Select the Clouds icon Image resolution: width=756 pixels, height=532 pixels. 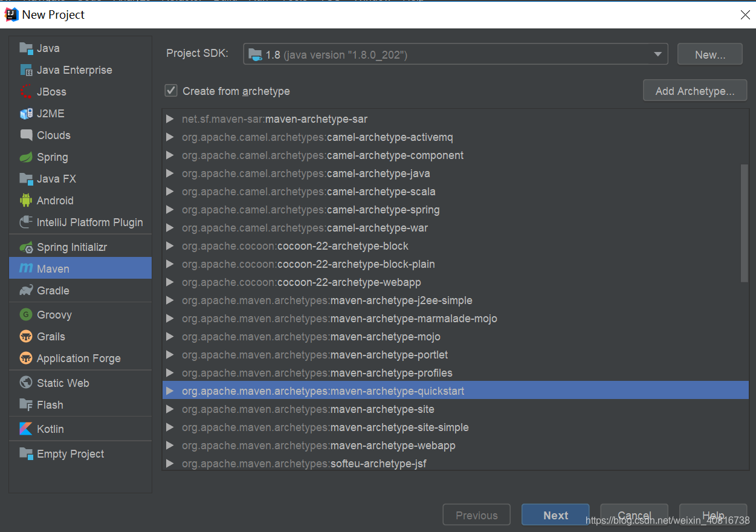(26, 135)
